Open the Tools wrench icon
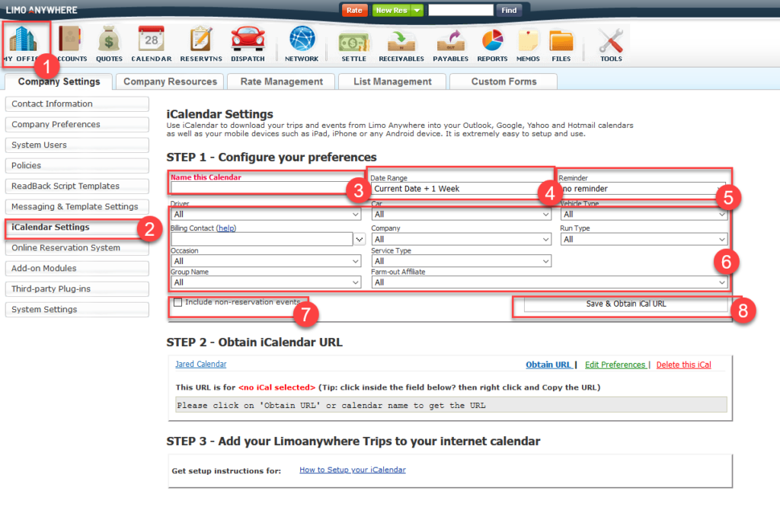The height and width of the screenshot is (532, 780). (x=610, y=41)
